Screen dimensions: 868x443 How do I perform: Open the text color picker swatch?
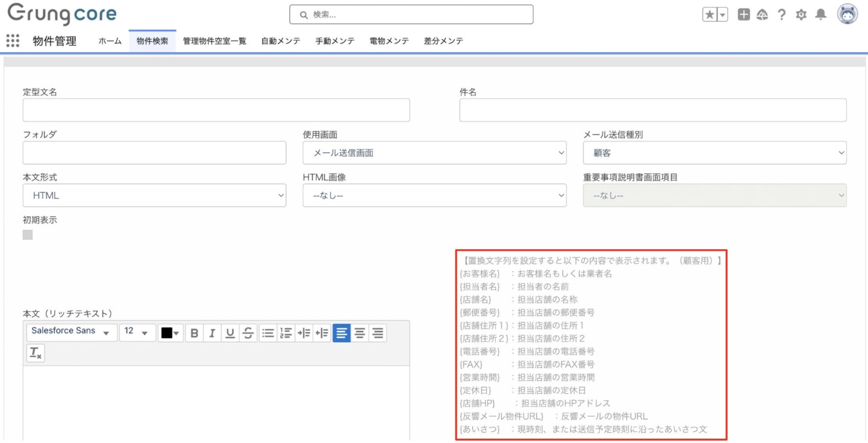(x=170, y=333)
